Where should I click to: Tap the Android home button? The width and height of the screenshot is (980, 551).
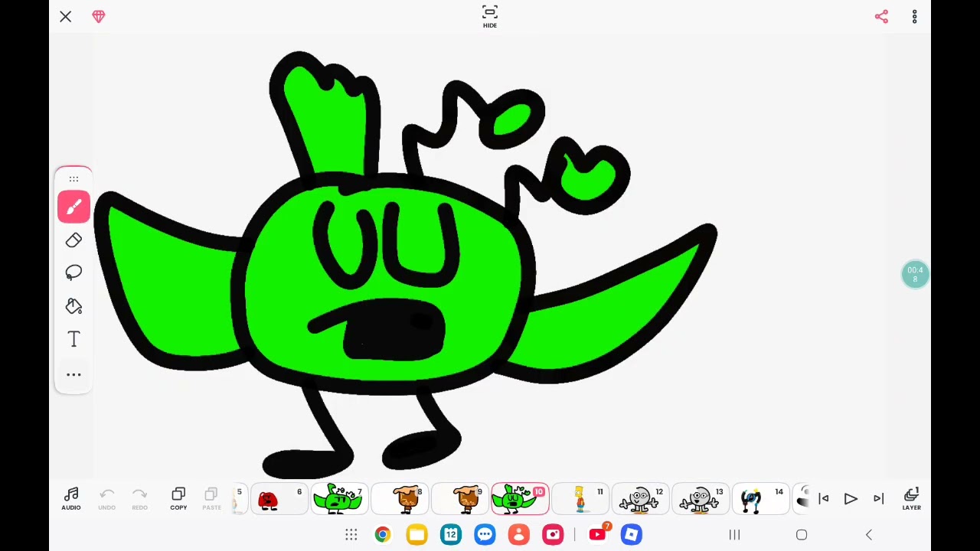point(802,534)
